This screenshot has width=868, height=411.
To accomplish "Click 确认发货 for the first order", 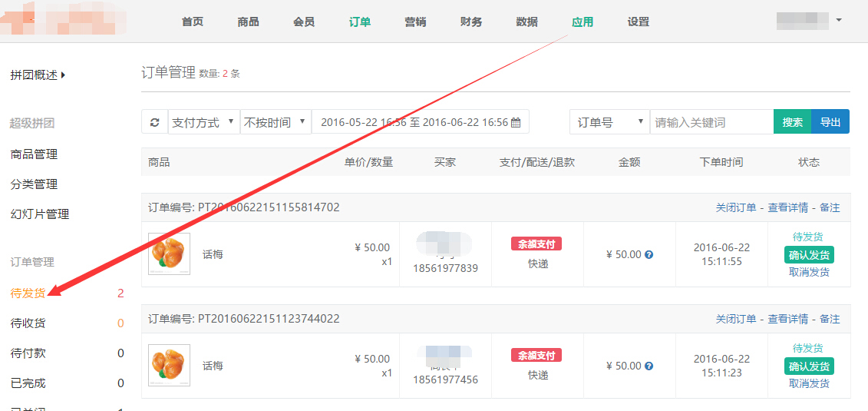I will [x=809, y=255].
